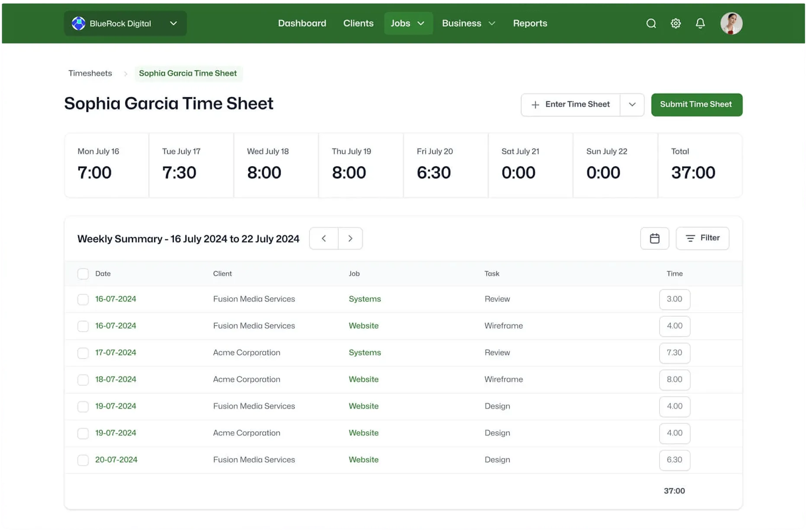Viewport: 807px width, 532px height.
Task: Select the Mon July 16 day card
Action: tap(107, 166)
